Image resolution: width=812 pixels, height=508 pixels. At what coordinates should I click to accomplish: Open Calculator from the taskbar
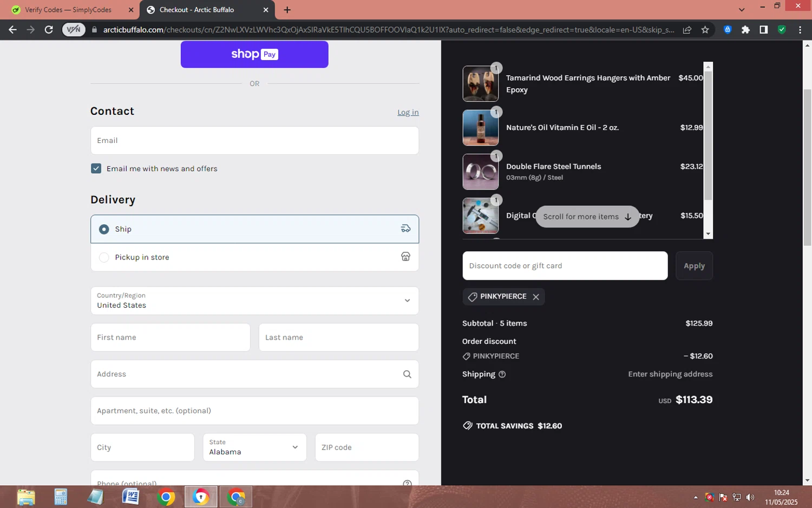tap(61, 497)
